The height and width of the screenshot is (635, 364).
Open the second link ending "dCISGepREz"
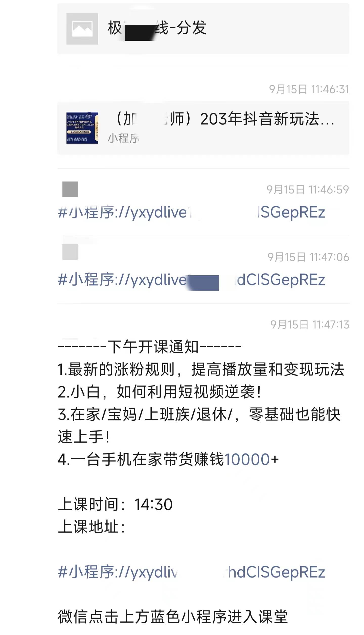pos(191,280)
